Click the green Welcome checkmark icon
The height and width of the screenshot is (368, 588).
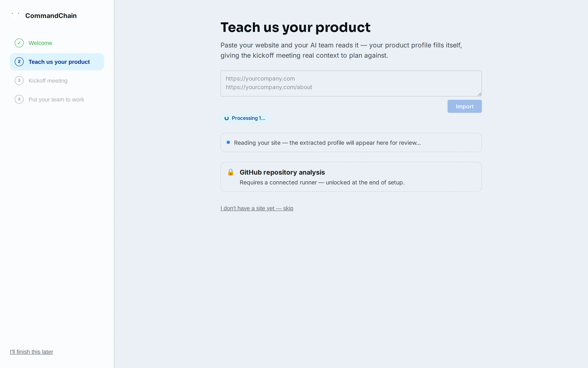coord(19,43)
